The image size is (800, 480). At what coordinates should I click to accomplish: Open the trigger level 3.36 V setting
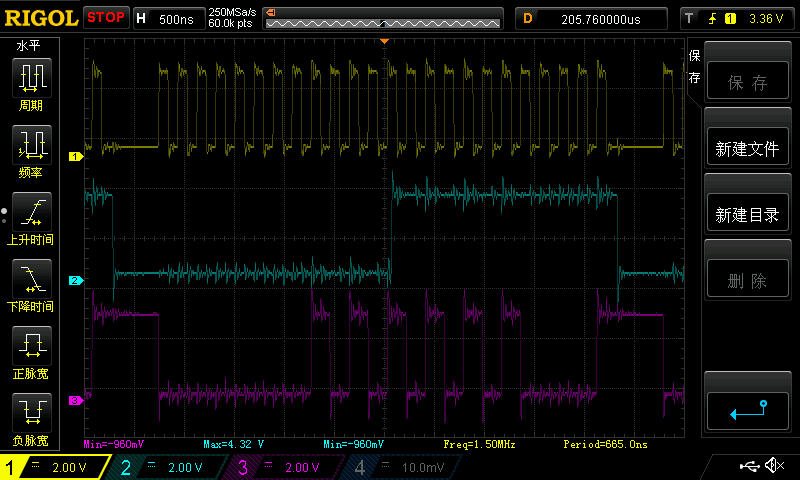pos(738,19)
